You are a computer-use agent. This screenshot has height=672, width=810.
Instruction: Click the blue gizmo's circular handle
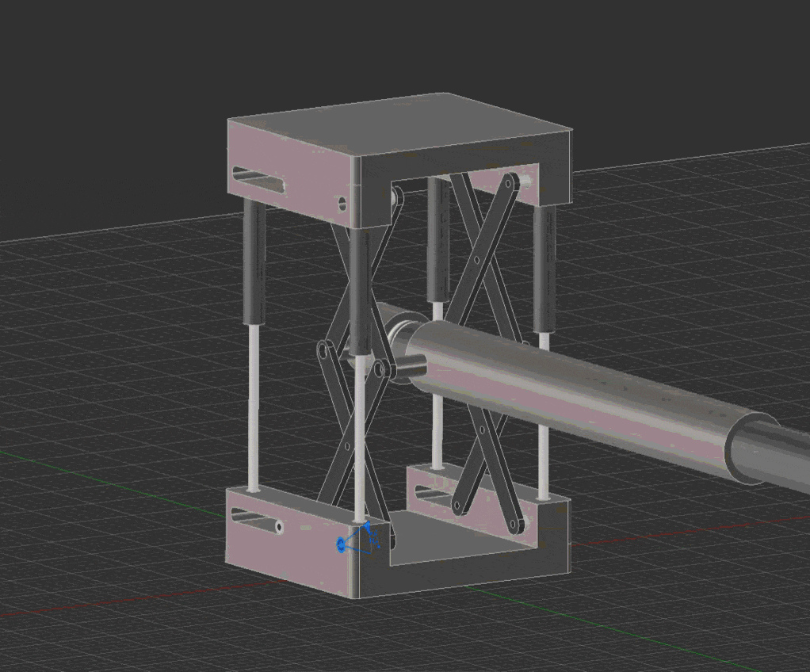coord(341,545)
